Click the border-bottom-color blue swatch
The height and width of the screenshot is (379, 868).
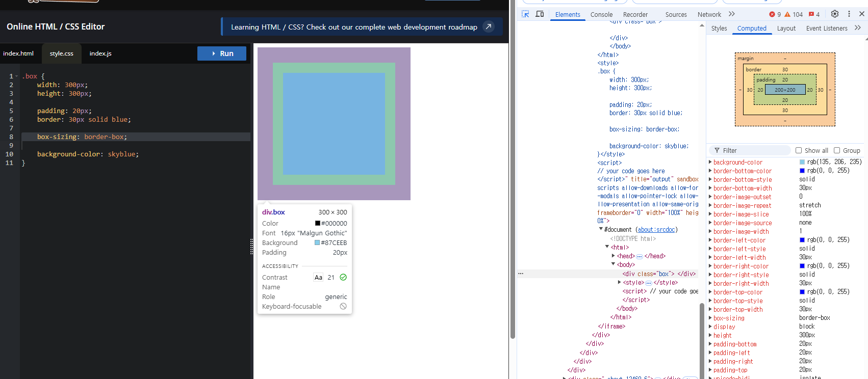coord(802,171)
